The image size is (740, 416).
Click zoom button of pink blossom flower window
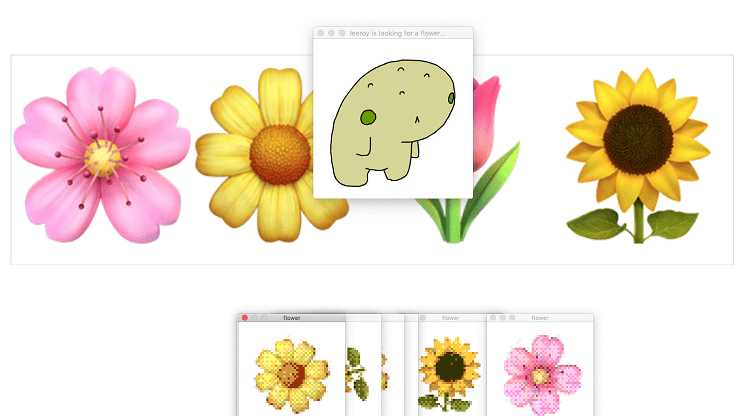point(512,318)
